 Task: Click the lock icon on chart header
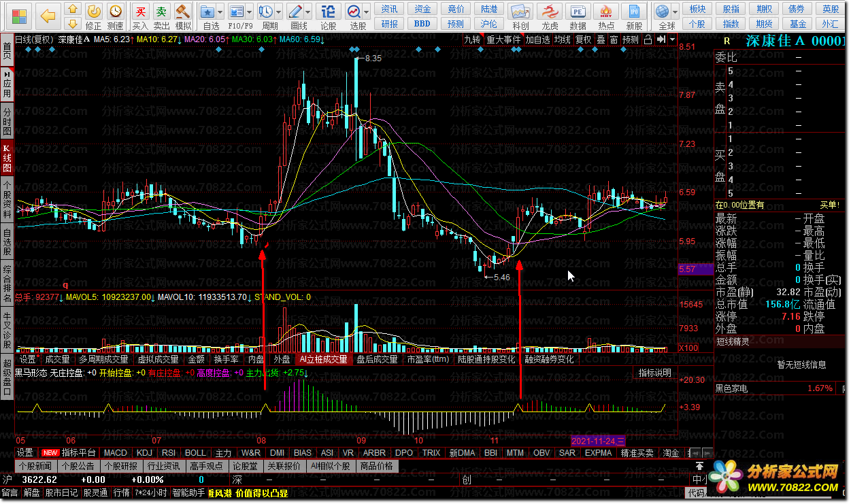[648, 39]
